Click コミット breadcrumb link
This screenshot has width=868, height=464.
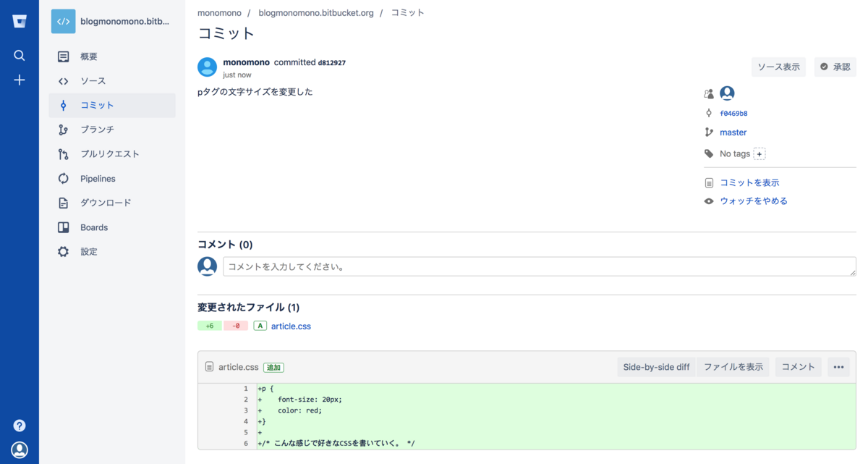pyautogui.click(x=408, y=13)
